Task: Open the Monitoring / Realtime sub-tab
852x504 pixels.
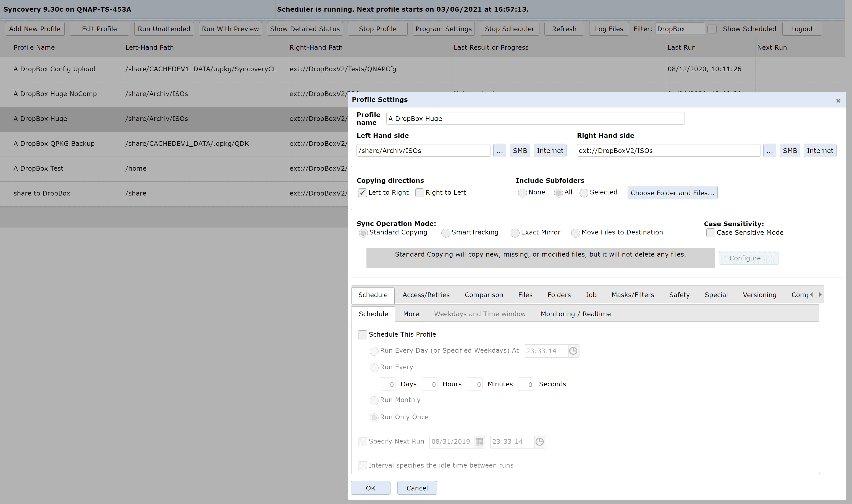Action: pyautogui.click(x=575, y=314)
